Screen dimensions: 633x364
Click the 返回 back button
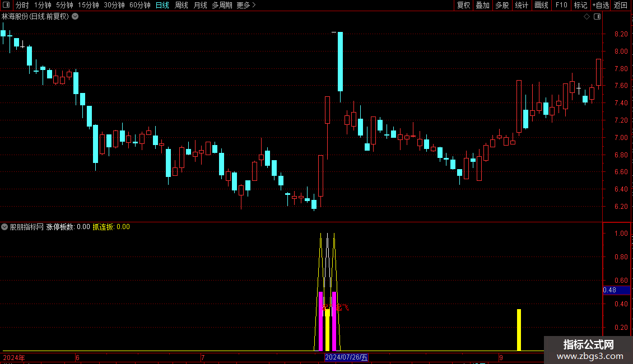click(x=621, y=5)
